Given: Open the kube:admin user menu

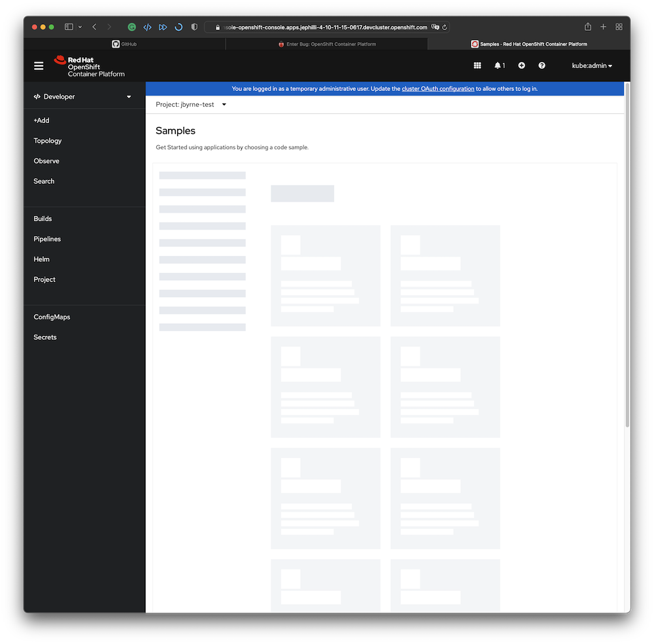Looking at the screenshot, I should click(592, 65).
